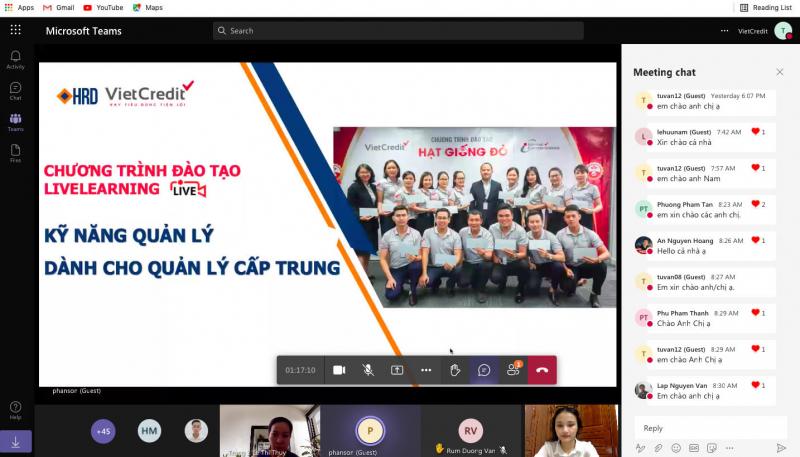
Task: Open the emoji picker in chat
Action: [x=676, y=447]
